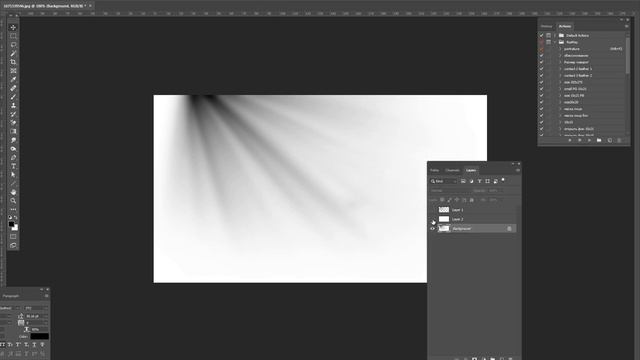Show Layer 1 visibility box

click(x=433, y=210)
